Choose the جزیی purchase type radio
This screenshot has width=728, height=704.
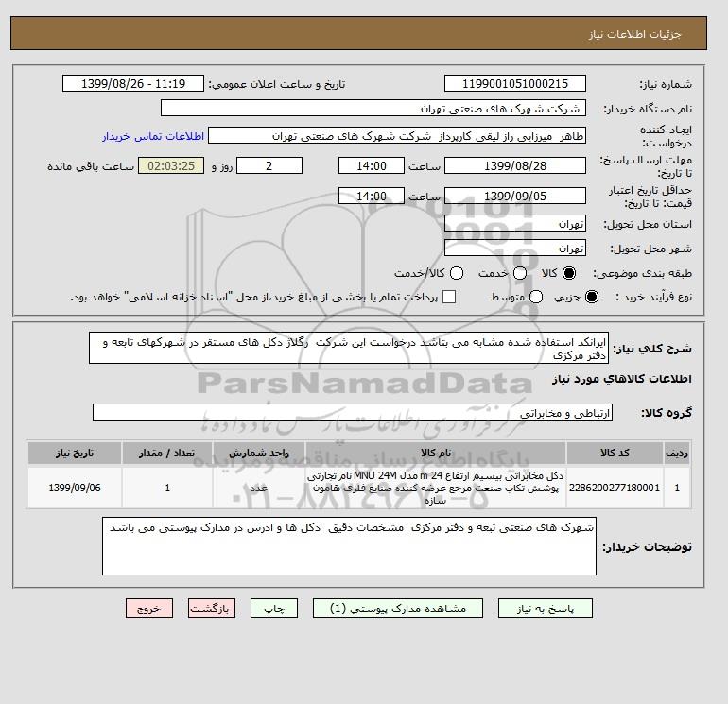[x=592, y=297]
